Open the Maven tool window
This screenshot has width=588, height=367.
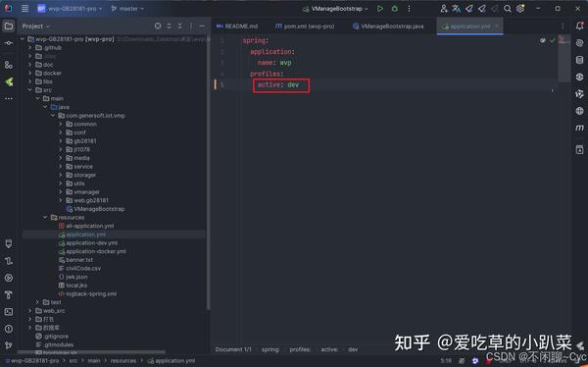(x=579, y=128)
